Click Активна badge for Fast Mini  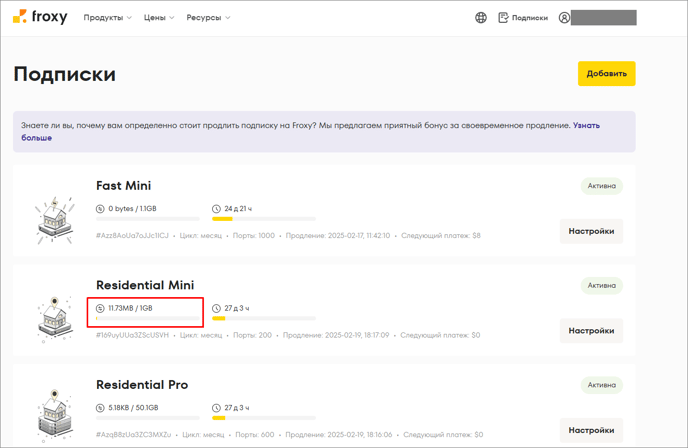tap(602, 186)
